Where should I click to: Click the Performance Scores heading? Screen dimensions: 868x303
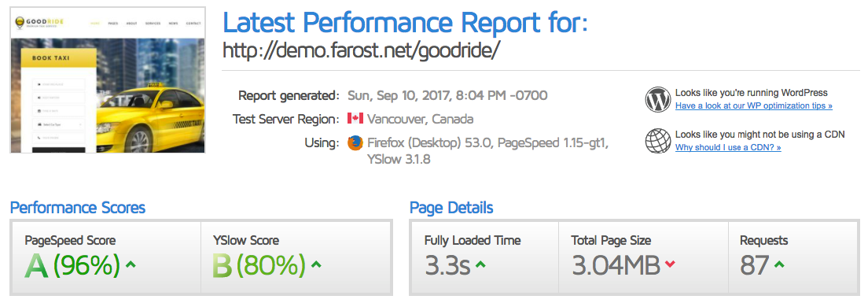78,208
